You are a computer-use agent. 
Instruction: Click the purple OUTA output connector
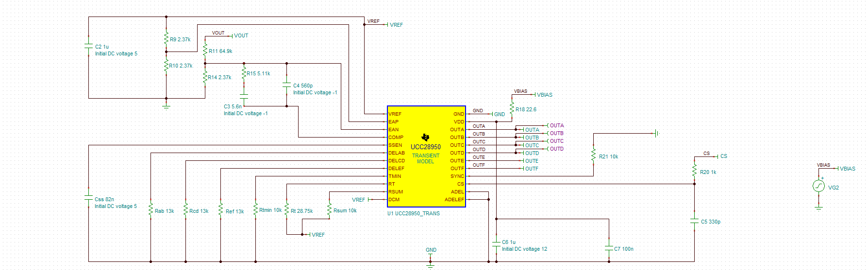556,125
